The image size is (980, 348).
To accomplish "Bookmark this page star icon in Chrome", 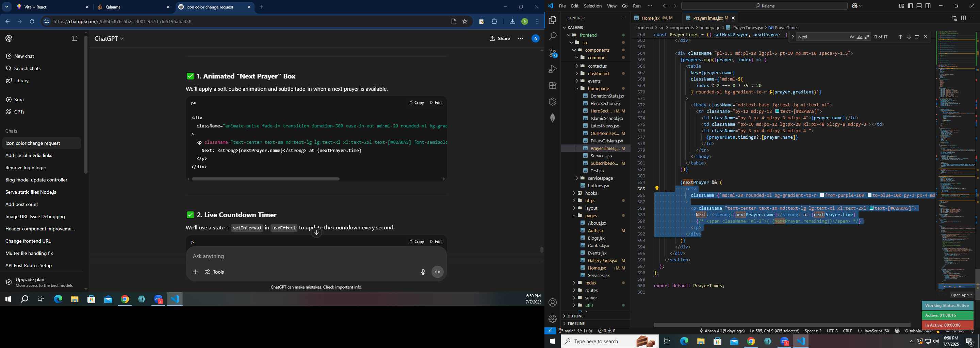I will 464,22.
